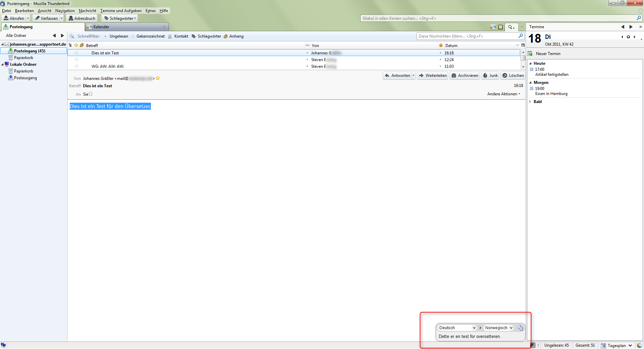The width and height of the screenshot is (644, 349).
Task: Click the Adressbuch toolbar button
Action: pyautogui.click(x=82, y=18)
